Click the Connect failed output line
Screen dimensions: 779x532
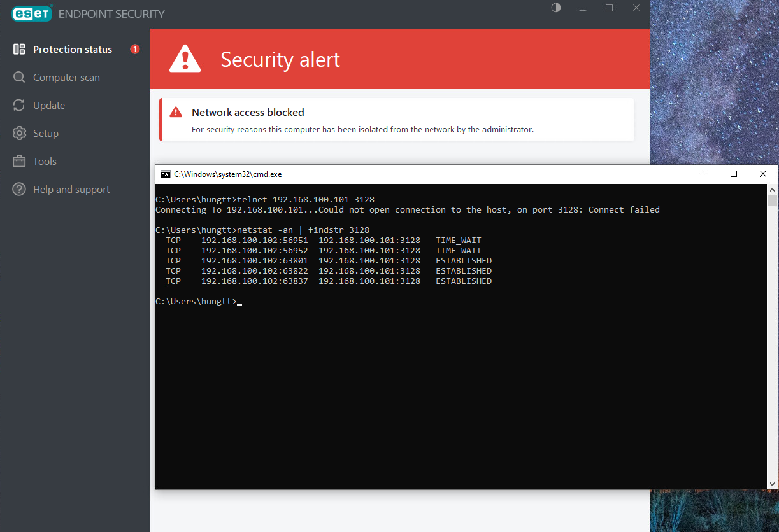coord(408,209)
